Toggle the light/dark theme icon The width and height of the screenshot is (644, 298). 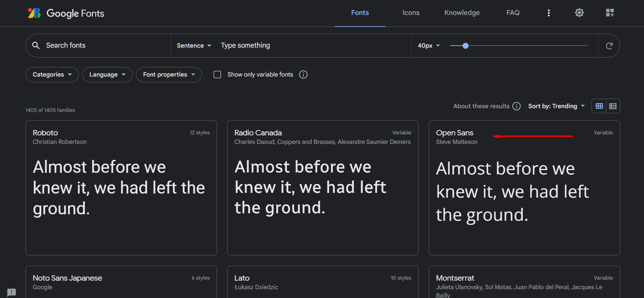point(579,13)
